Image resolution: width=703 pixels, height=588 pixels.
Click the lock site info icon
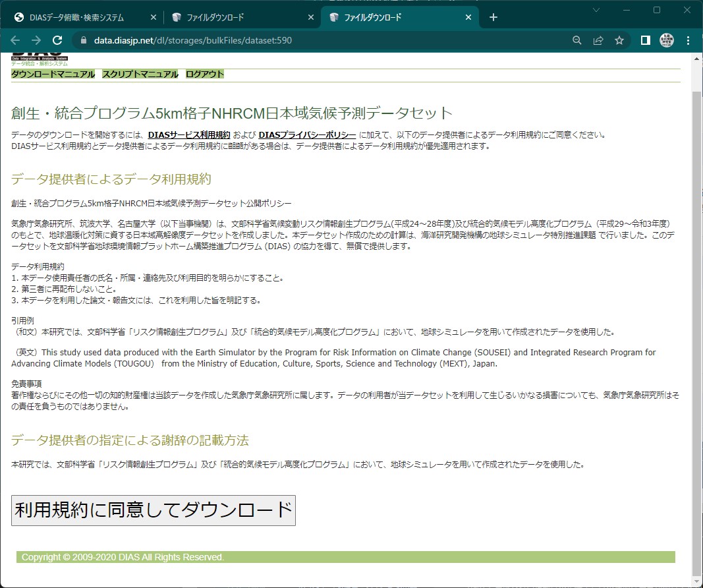tap(84, 40)
